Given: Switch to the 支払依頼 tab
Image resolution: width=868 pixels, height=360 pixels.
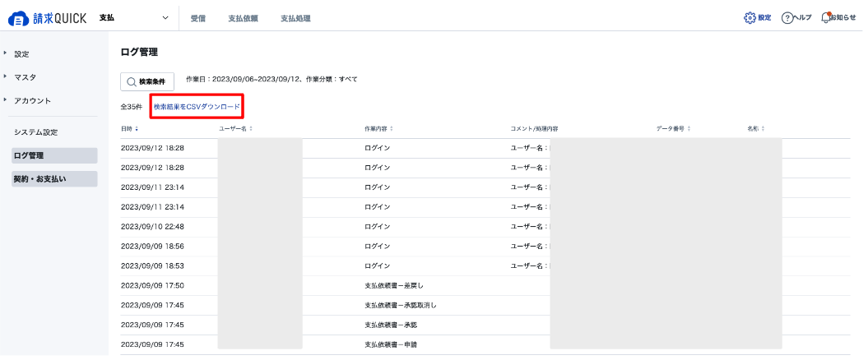Looking at the screenshot, I should [243, 18].
